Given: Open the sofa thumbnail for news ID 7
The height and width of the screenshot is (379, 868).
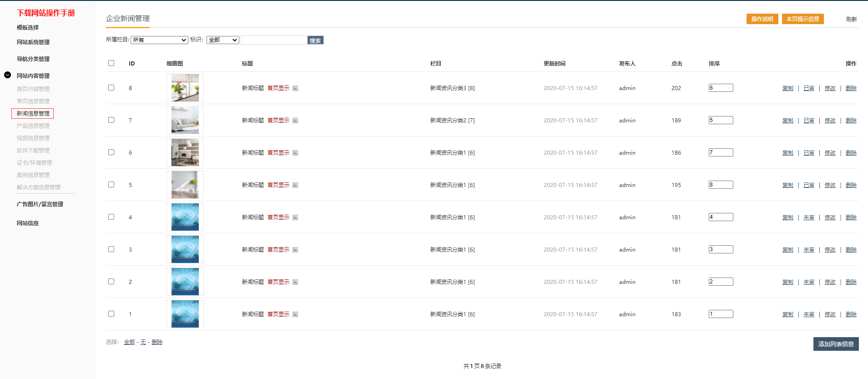Looking at the screenshot, I should click(185, 120).
